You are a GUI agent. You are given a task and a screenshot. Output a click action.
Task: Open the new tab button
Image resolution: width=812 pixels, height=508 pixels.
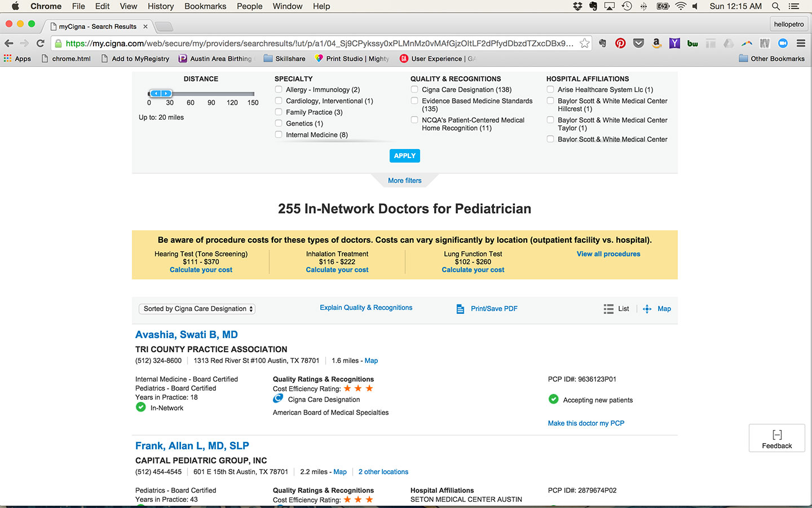coord(164,27)
